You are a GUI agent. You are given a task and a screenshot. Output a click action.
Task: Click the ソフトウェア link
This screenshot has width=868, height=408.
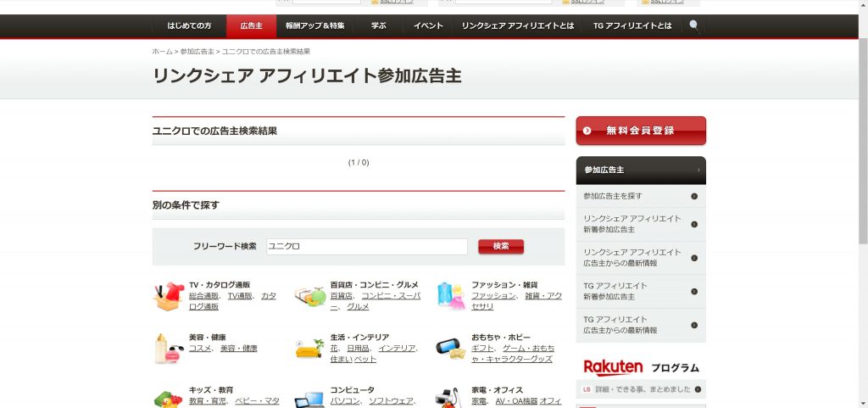391,401
